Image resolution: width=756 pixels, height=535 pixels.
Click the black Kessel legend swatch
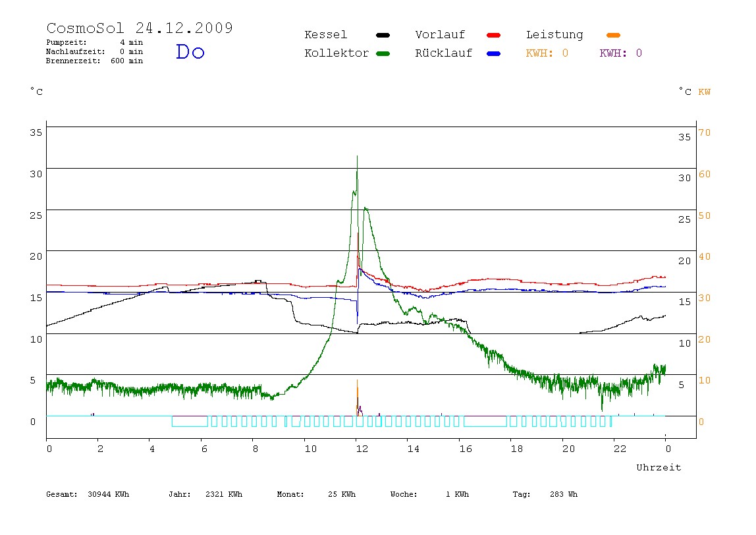383,35
